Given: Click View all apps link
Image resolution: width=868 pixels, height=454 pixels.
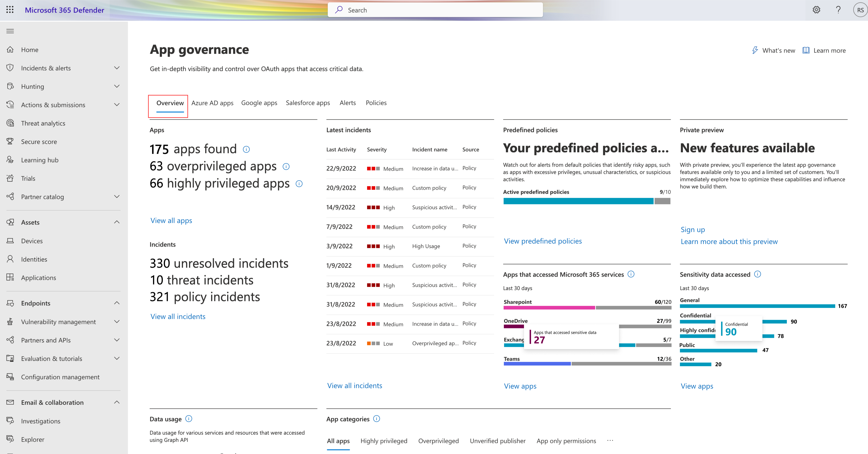Looking at the screenshot, I should 171,220.
